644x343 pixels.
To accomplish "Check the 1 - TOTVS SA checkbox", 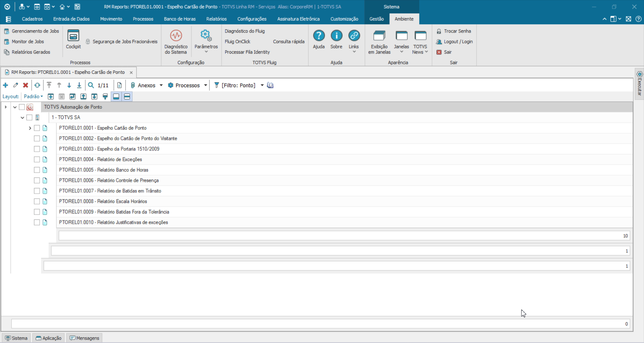I will tap(30, 117).
